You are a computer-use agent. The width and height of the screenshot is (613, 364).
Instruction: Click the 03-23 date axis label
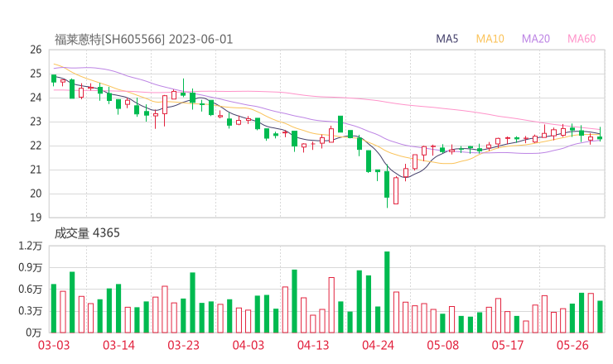click(183, 345)
